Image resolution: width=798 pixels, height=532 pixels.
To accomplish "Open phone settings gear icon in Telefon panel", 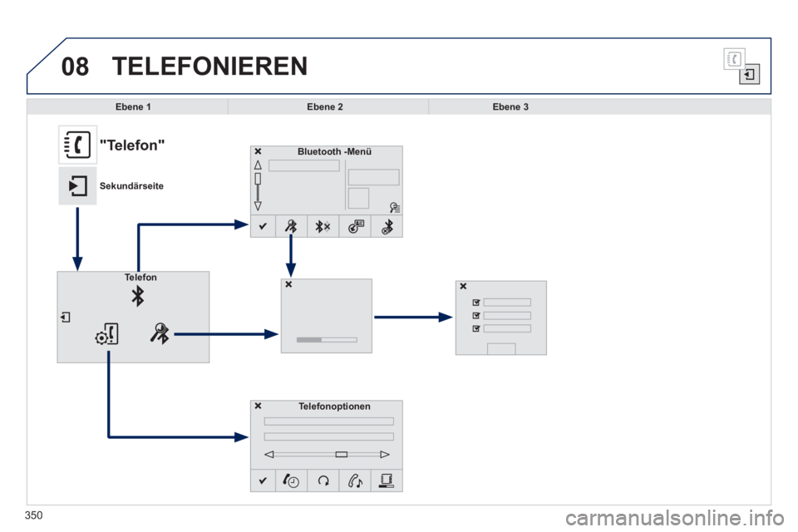I will coord(107,334).
